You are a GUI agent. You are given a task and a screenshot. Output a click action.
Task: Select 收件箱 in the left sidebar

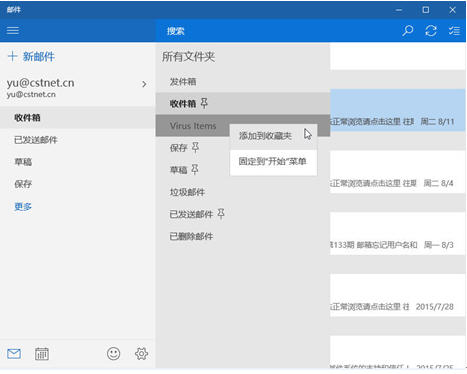pos(78,118)
